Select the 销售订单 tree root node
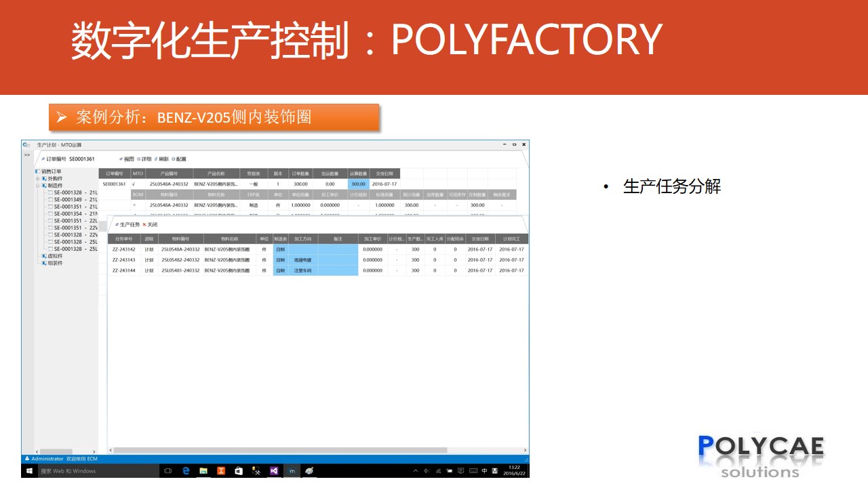868x488 pixels. tap(48, 171)
